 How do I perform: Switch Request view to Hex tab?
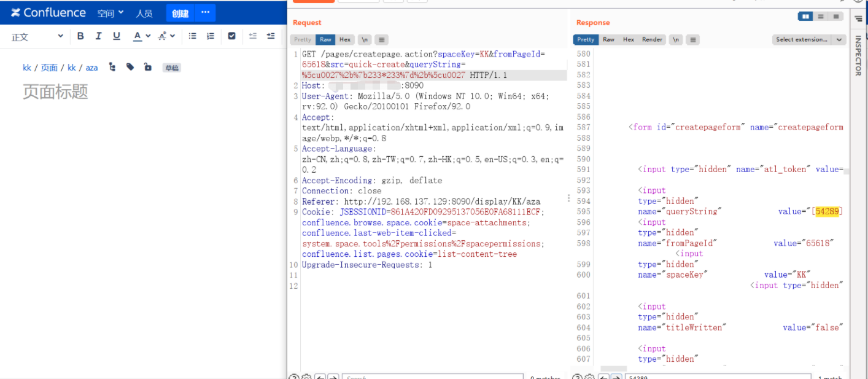click(x=345, y=39)
